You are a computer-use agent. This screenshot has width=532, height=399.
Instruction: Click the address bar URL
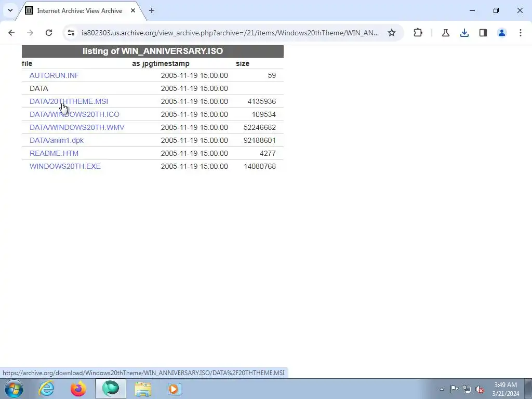[230, 33]
